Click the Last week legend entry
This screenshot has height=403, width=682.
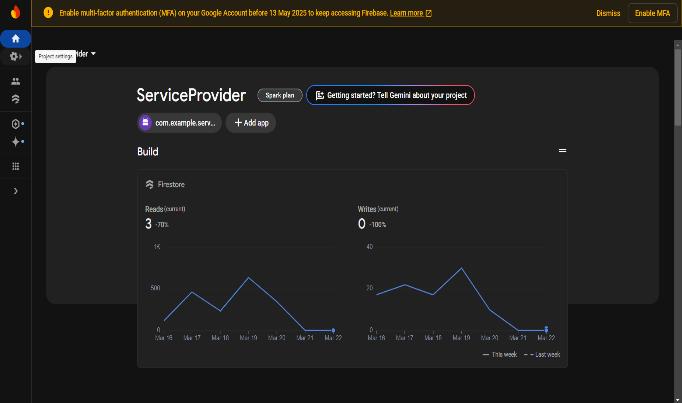coord(542,355)
